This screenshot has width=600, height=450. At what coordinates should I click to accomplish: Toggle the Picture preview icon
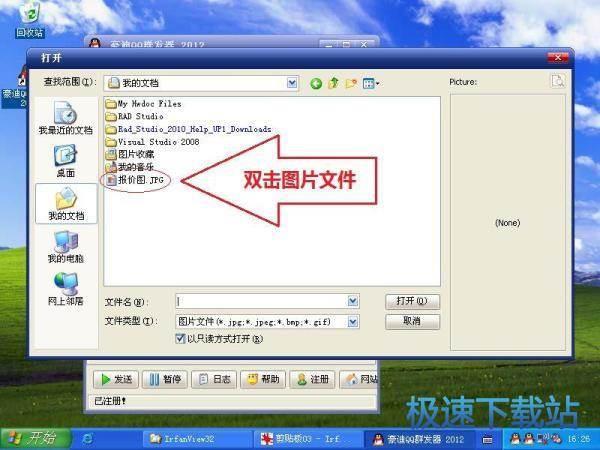pos(558,81)
